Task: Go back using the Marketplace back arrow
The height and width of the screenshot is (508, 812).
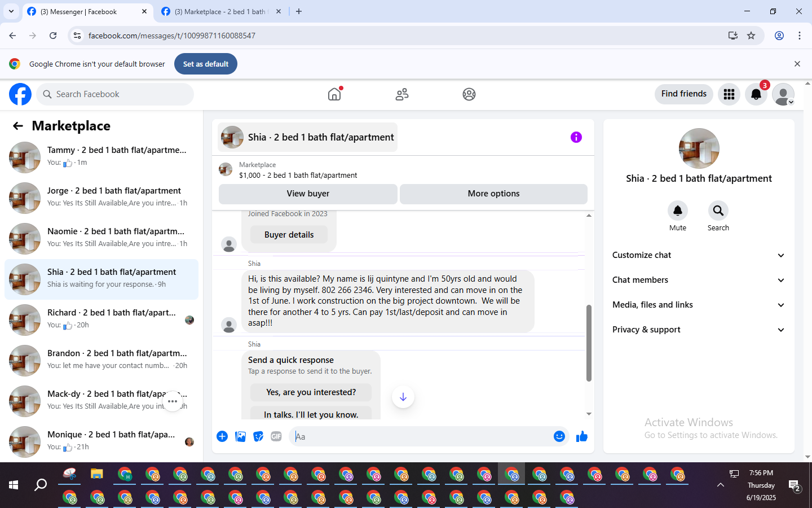Action: [18, 126]
